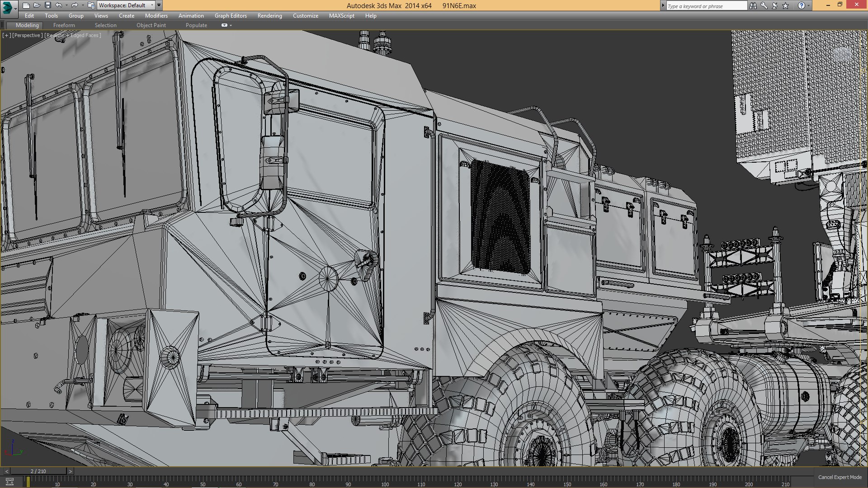Click the Open File folder icon
This screenshot has height=488, width=868.
click(37, 5)
